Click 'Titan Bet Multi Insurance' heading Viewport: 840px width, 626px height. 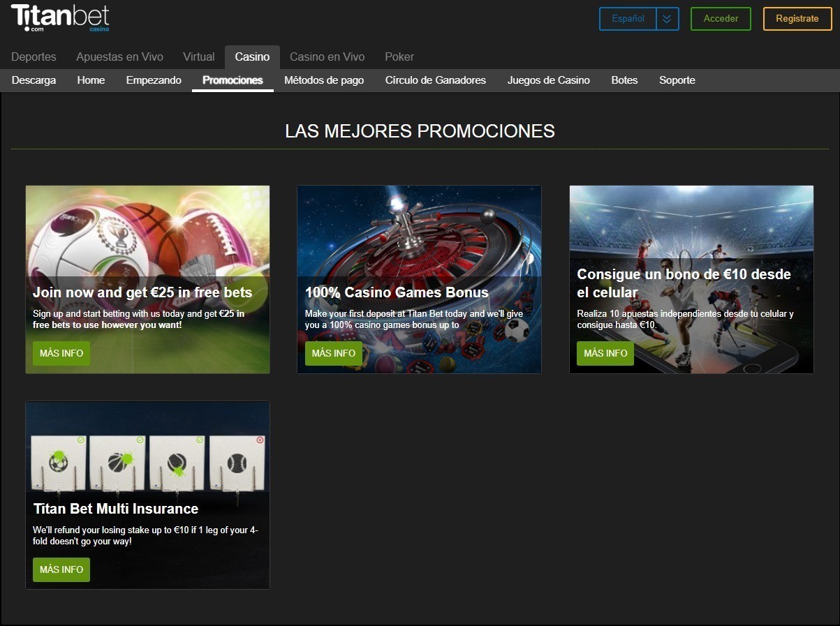pos(115,509)
